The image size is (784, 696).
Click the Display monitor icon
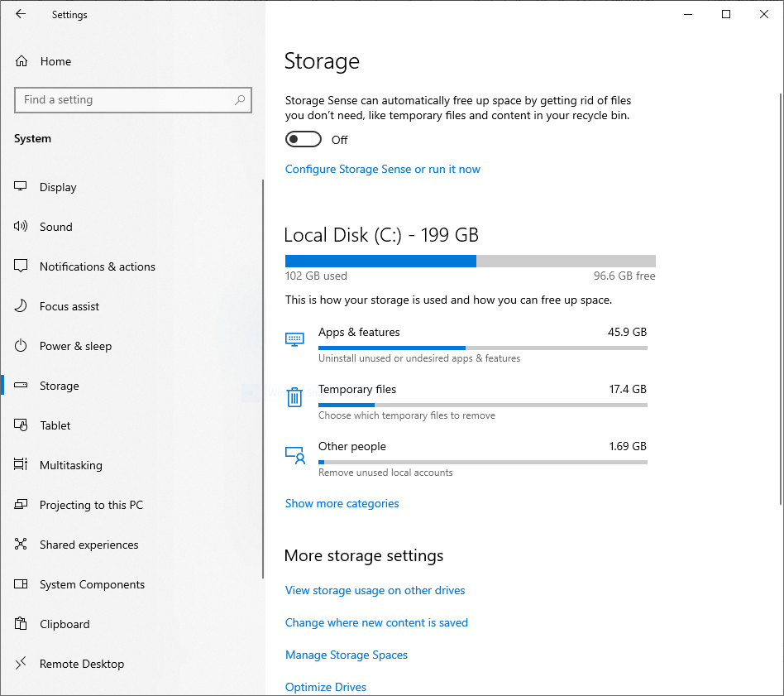point(22,187)
